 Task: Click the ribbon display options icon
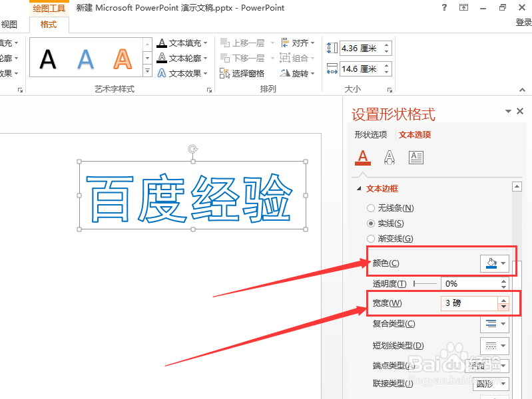point(463,7)
